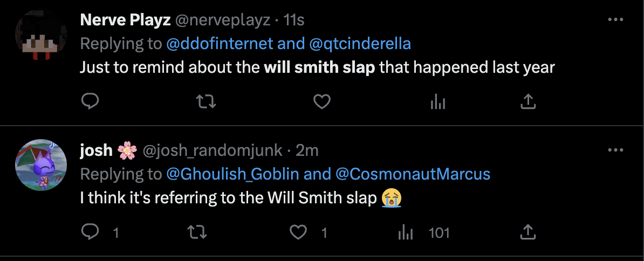View analytics for Nerve Playz tweet

tap(438, 101)
